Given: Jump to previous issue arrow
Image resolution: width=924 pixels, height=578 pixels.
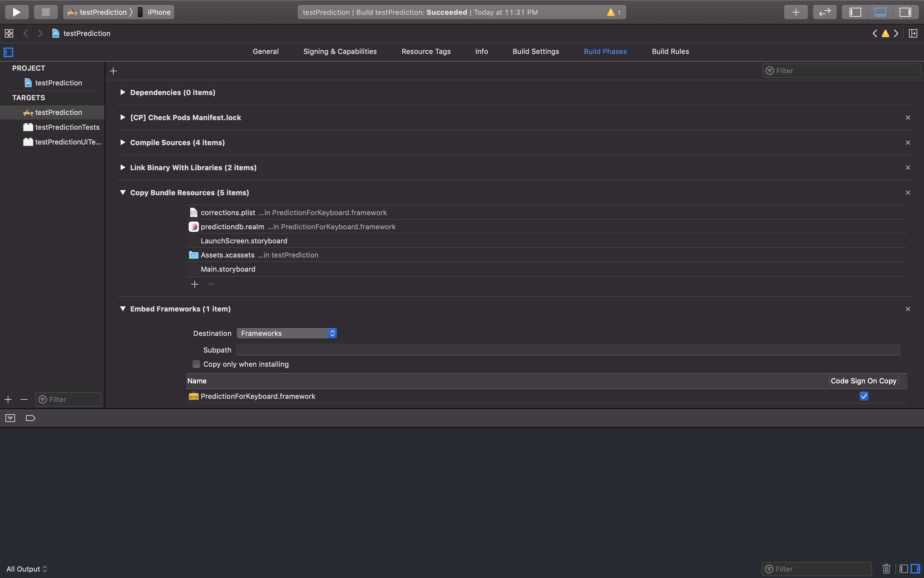Looking at the screenshot, I should pyautogui.click(x=875, y=33).
